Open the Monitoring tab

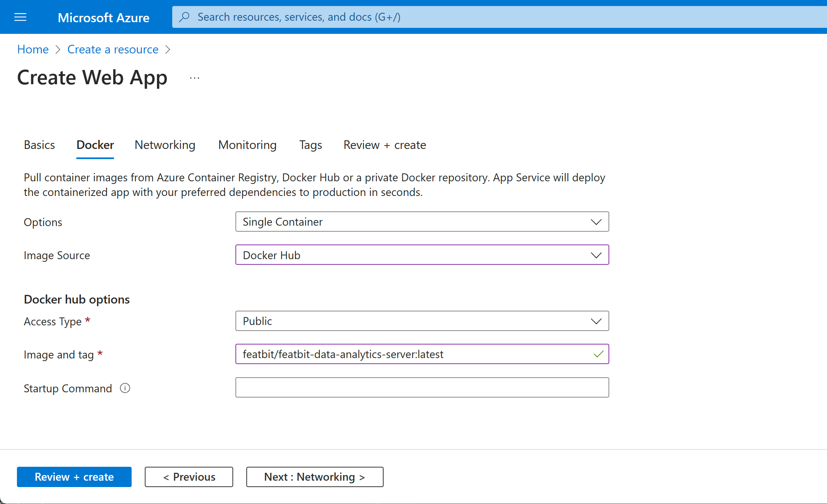(x=247, y=145)
